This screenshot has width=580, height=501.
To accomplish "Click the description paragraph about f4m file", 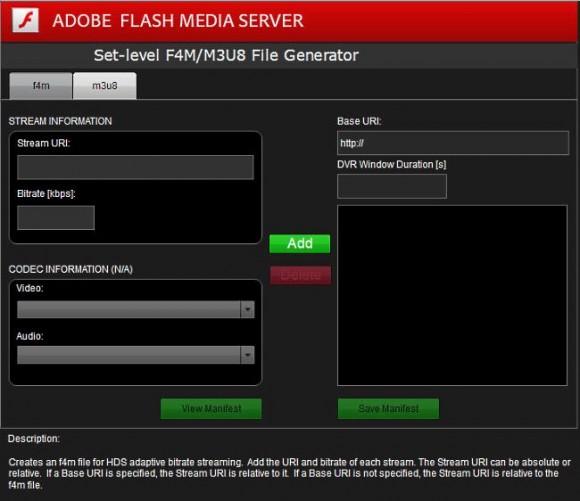I will (289, 473).
